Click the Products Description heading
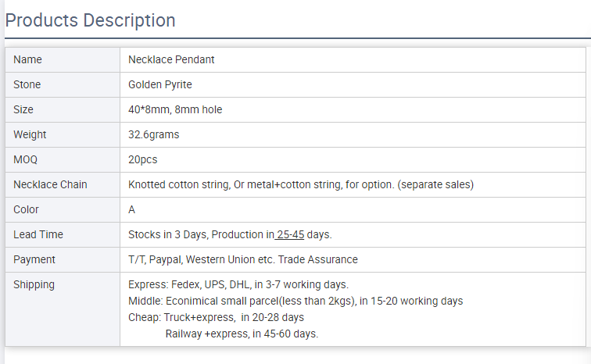This screenshot has height=364, width=591. pyautogui.click(x=91, y=20)
